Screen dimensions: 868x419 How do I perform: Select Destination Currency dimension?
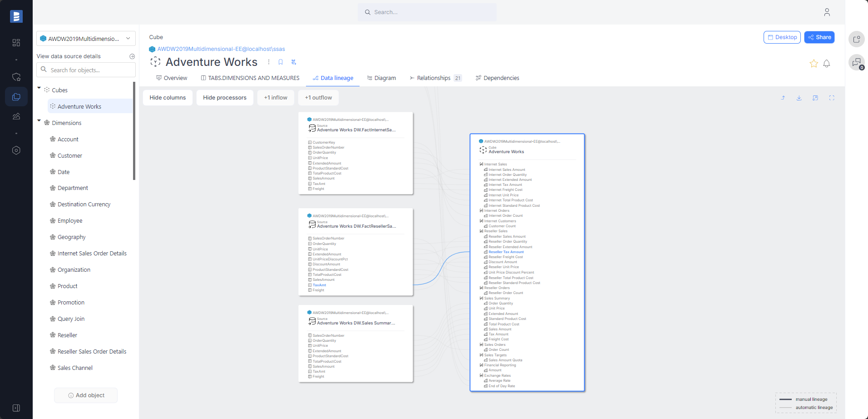[84, 205]
